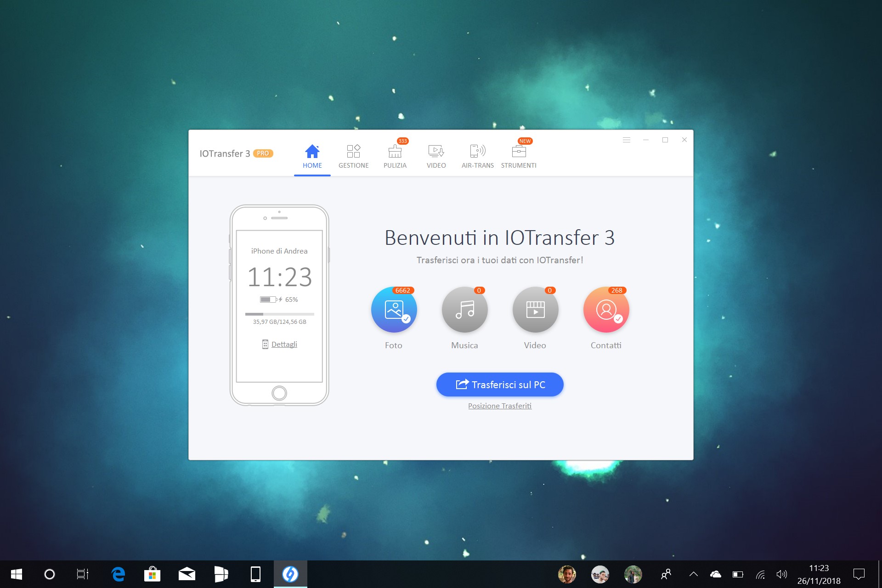Click the 333 badge on PULIZIA
882x588 pixels.
[403, 141]
